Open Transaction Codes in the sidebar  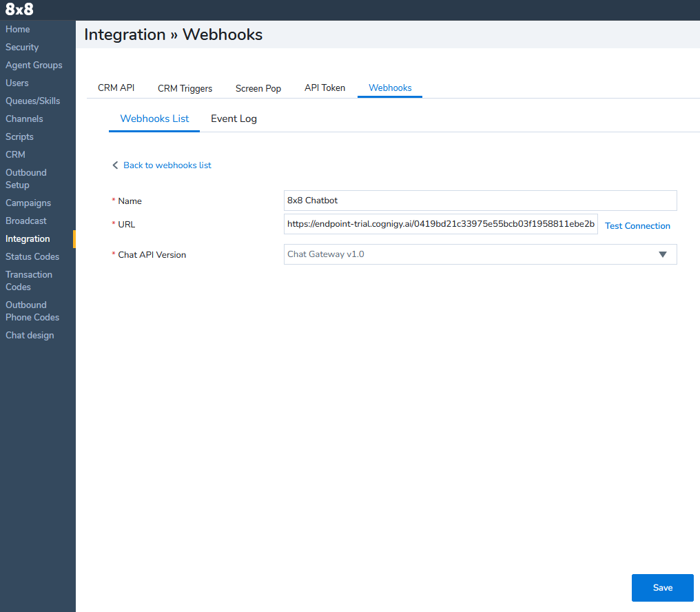28,280
